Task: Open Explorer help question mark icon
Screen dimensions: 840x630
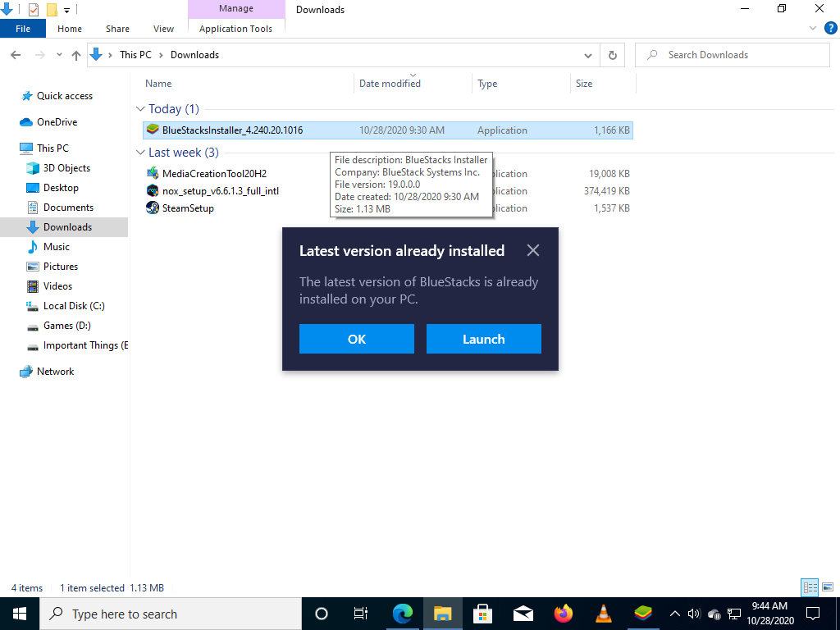Action: point(830,29)
